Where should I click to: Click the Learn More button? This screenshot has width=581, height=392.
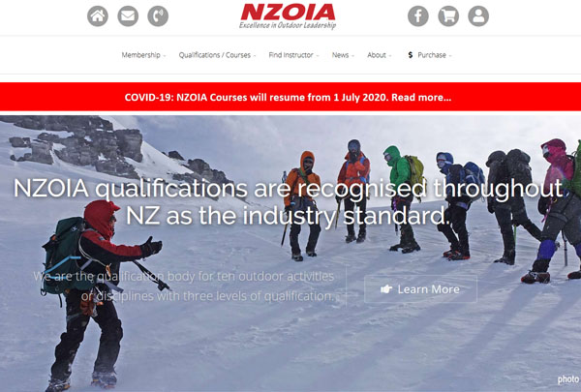tap(420, 289)
